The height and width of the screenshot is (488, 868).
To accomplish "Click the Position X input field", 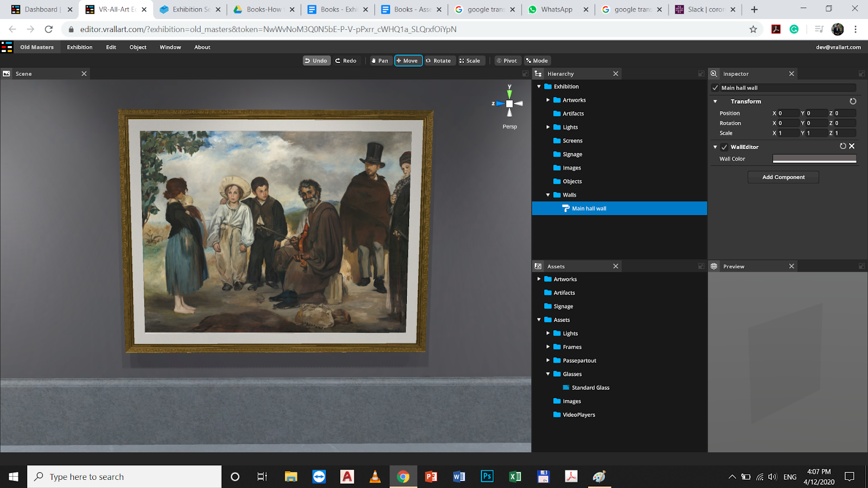I will pyautogui.click(x=788, y=113).
